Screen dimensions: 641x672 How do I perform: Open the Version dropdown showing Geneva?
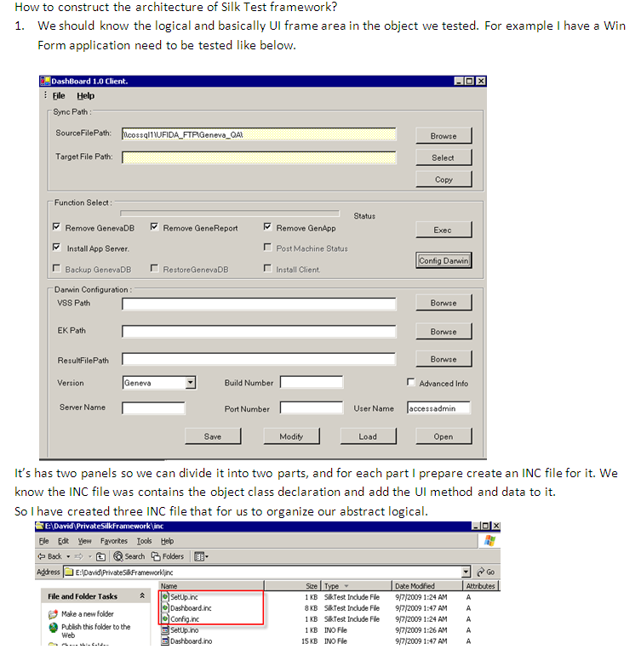[x=191, y=382]
